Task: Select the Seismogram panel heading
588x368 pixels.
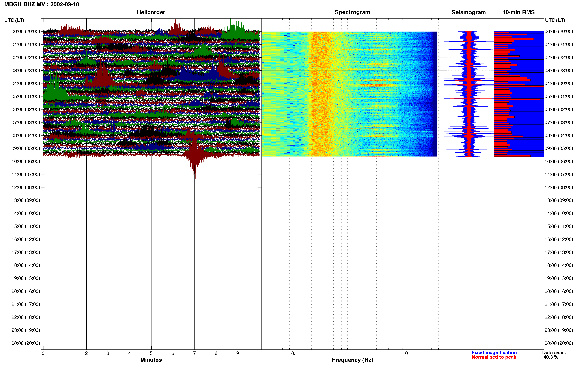Action: 468,12
